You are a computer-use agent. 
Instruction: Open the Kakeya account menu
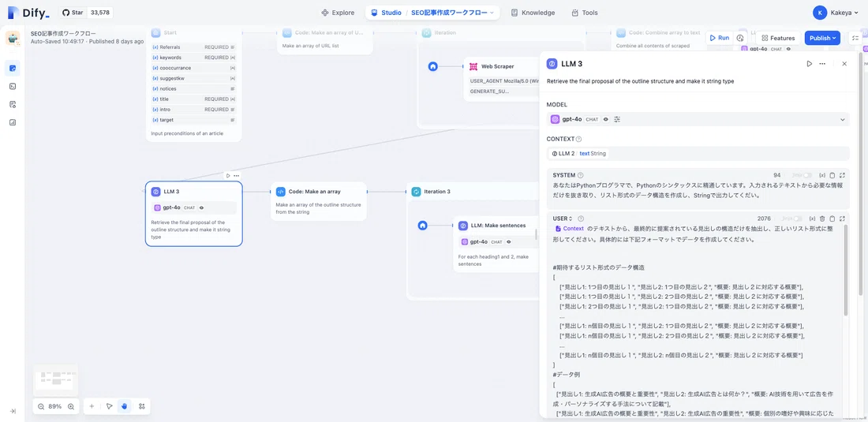coord(836,13)
